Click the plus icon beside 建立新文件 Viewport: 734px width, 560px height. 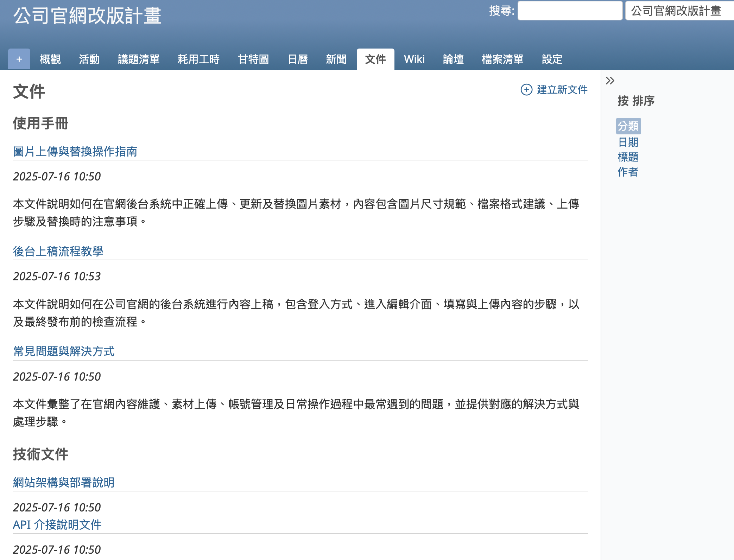(526, 90)
